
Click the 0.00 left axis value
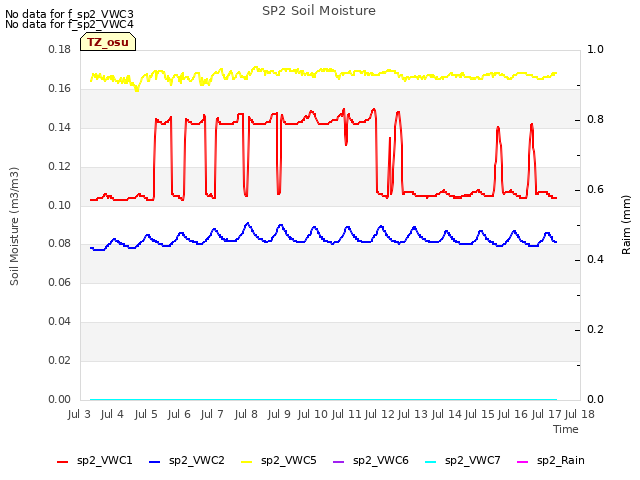(60, 399)
